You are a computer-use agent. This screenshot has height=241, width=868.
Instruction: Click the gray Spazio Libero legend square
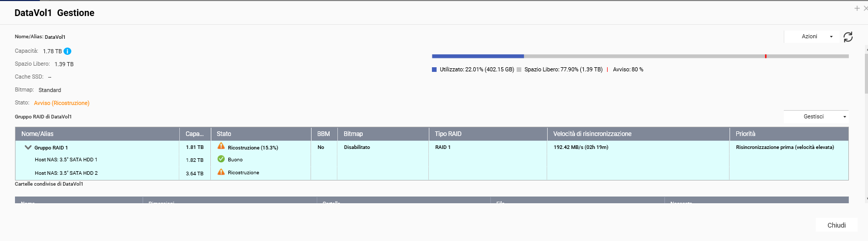519,69
